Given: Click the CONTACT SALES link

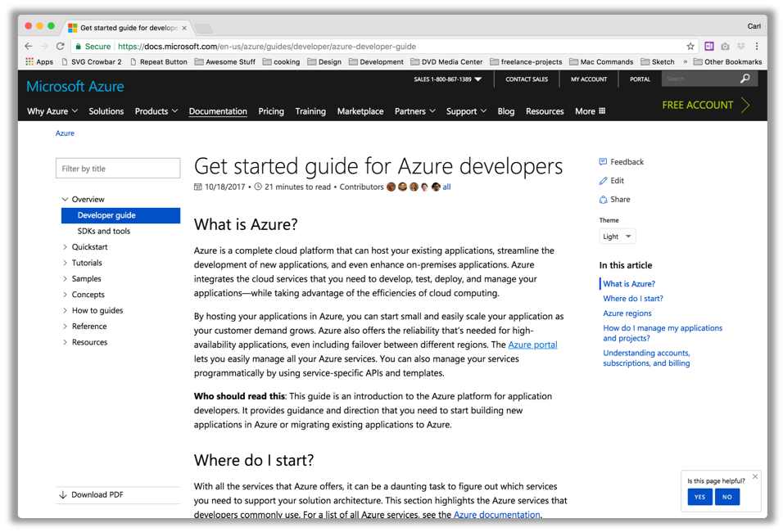Looking at the screenshot, I should [x=527, y=79].
